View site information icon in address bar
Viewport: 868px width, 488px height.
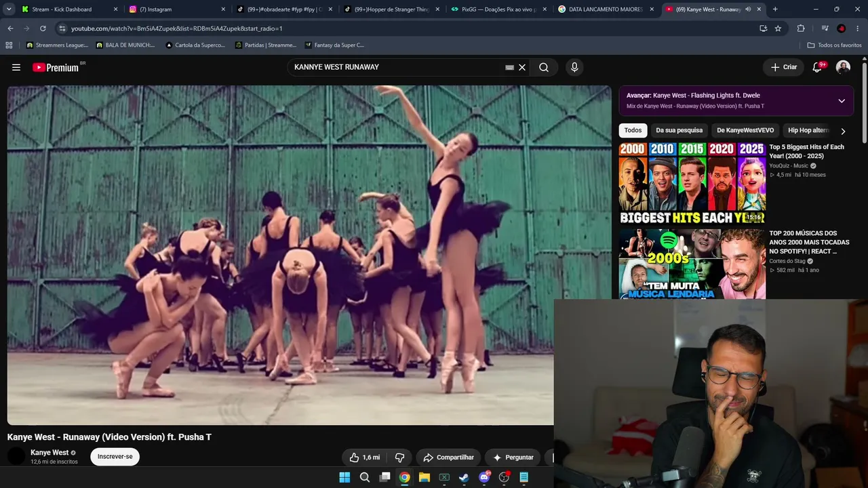(x=62, y=28)
